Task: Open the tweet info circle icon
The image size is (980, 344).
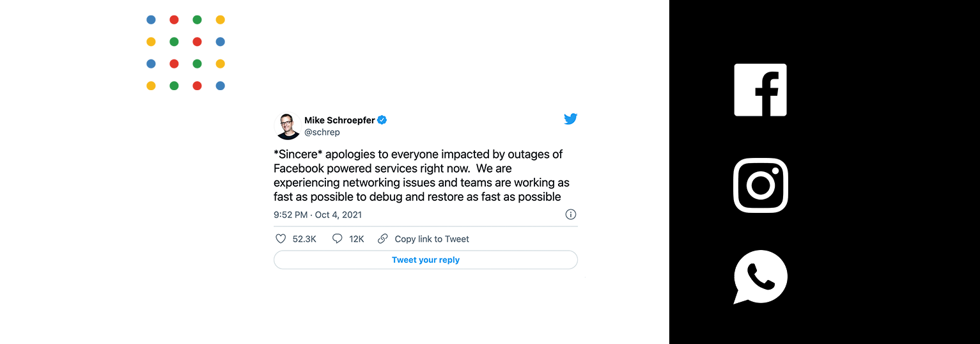Action: (x=571, y=214)
